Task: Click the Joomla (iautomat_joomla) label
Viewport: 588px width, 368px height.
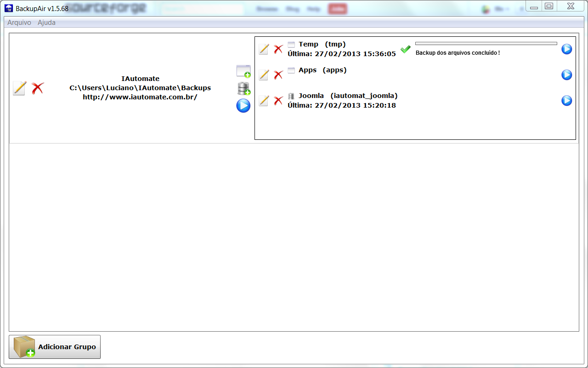Action: coord(348,96)
